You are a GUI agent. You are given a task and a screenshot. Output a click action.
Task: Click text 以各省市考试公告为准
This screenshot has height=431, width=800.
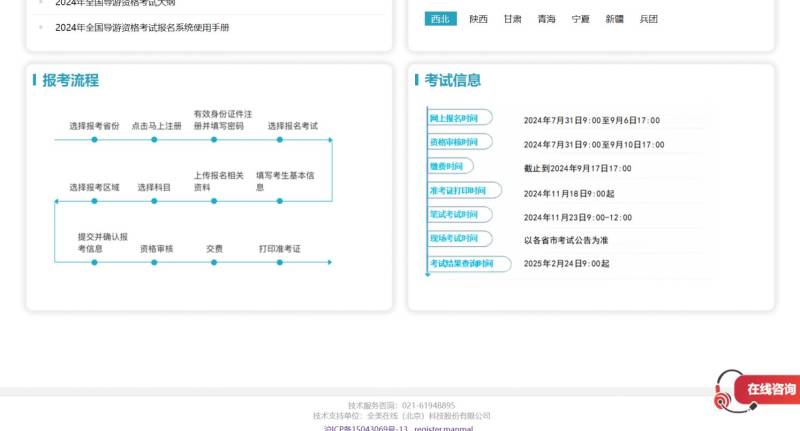click(x=566, y=240)
